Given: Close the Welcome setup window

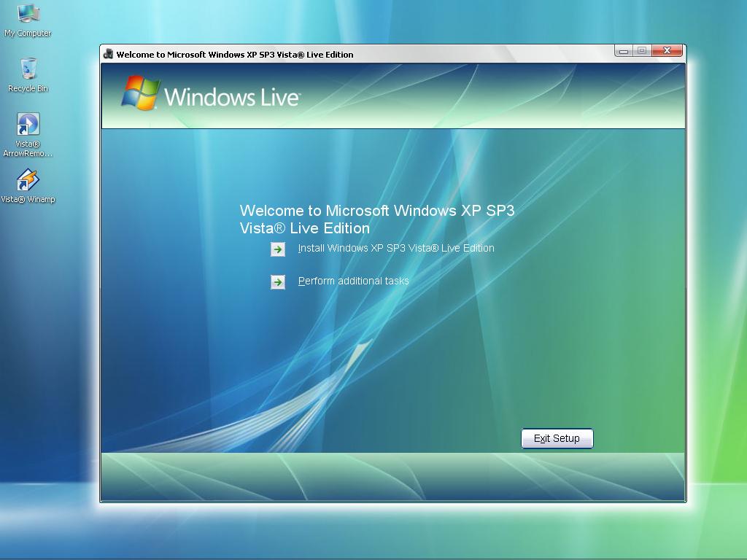Looking at the screenshot, I should click(x=667, y=50).
